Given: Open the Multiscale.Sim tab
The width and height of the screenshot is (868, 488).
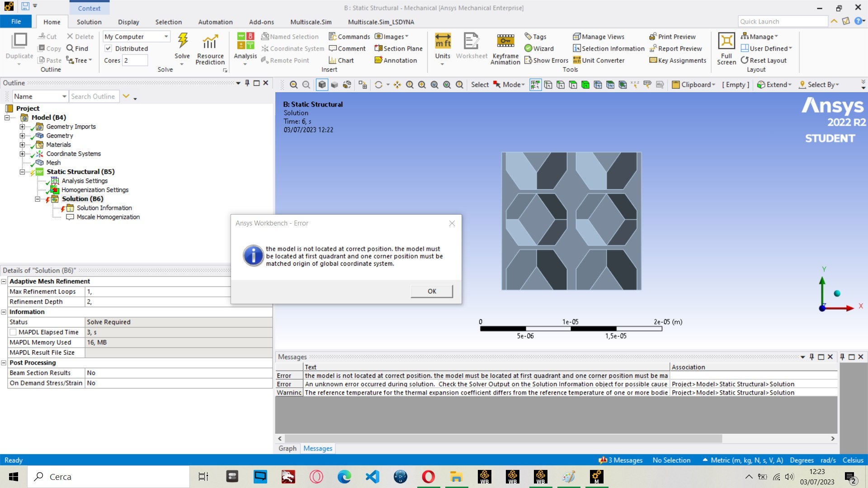Looking at the screenshot, I should click(x=311, y=22).
